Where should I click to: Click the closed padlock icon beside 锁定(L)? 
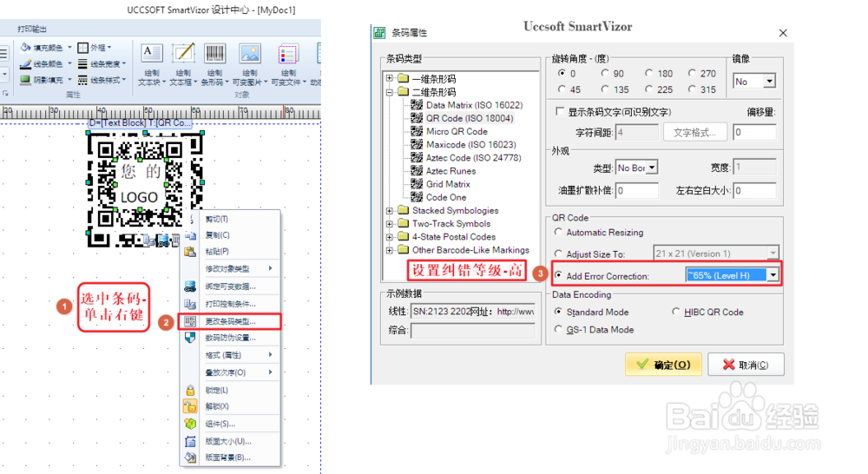click(x=190, y=391)
